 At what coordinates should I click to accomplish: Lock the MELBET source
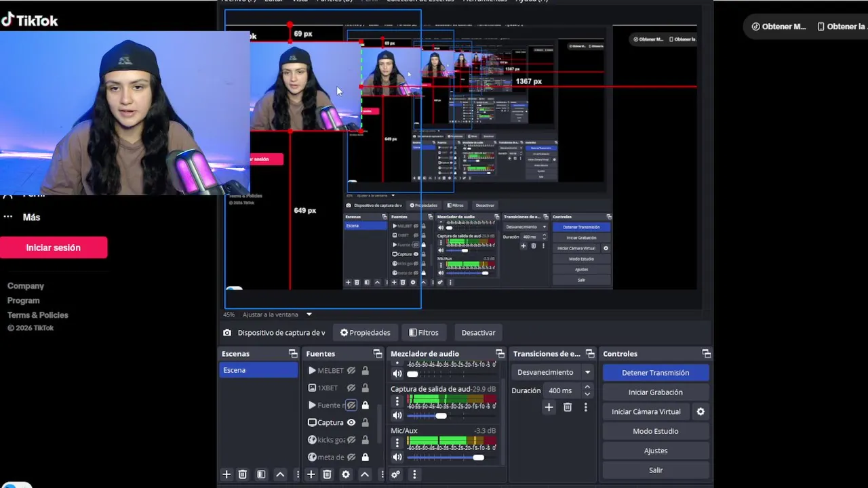coord(365,371)
